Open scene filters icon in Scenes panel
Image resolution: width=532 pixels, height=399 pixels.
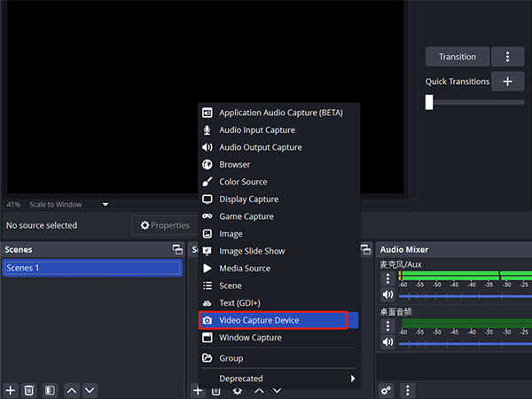coord(50,390)
